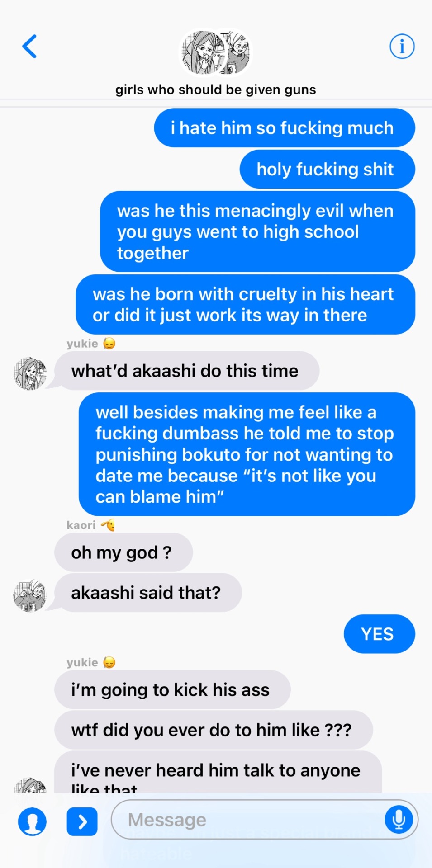Image resolution: width=432 pixels, height=868 pixels.
Task: Select 'holy fucking shit' bubble
Action: 327,169
